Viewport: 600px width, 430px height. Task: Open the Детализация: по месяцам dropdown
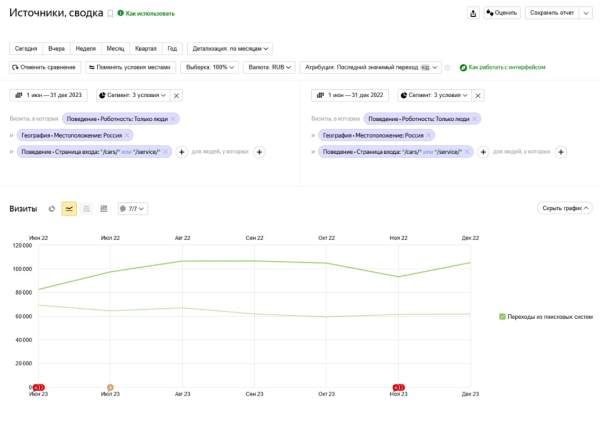(x=229, y=48)
